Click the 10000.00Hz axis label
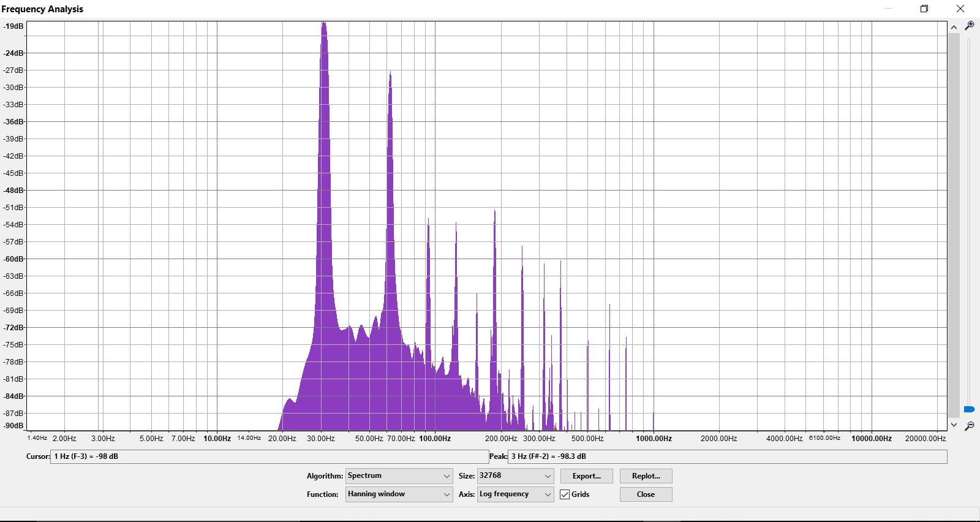980x522 pixels. (872, 439)
